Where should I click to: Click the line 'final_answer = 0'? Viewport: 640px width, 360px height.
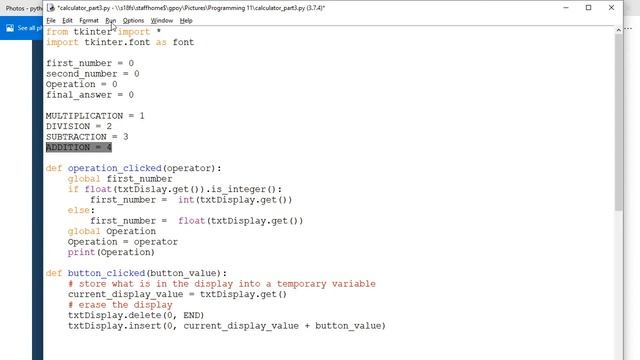[x=90, y=95]
